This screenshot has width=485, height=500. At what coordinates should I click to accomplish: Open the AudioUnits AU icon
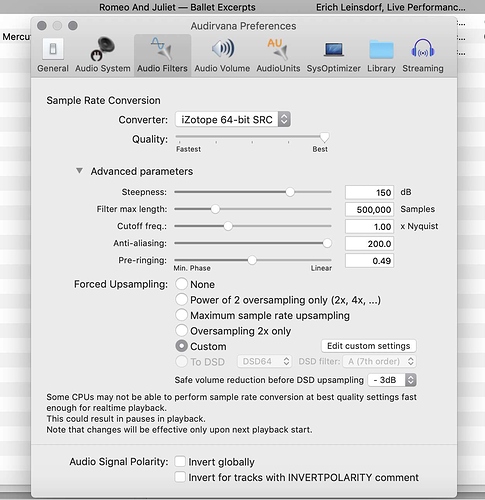[278, 49]
